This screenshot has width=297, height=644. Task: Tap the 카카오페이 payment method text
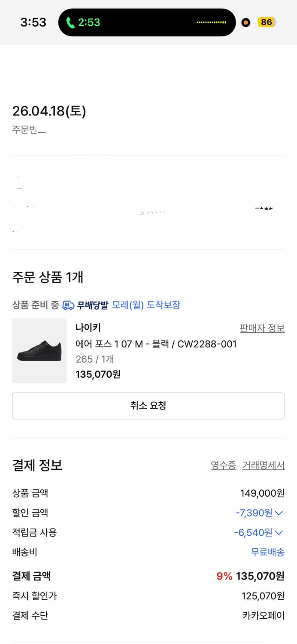(x=263, y=616)
